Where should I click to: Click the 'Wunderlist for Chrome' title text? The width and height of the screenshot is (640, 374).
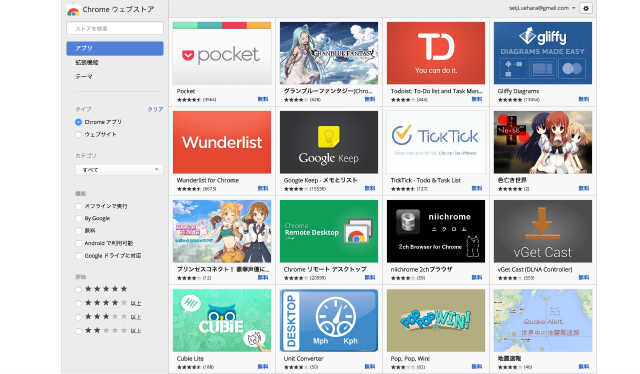point(208,180)
